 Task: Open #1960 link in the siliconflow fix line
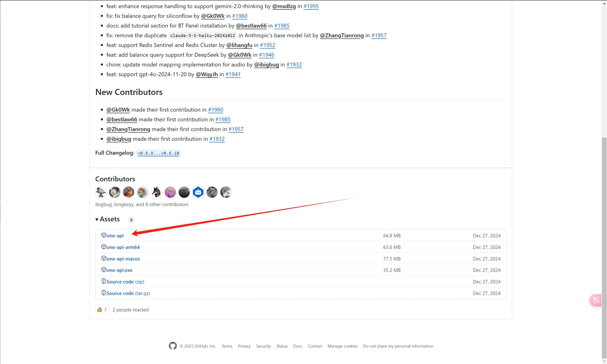(x=240, y=16)
